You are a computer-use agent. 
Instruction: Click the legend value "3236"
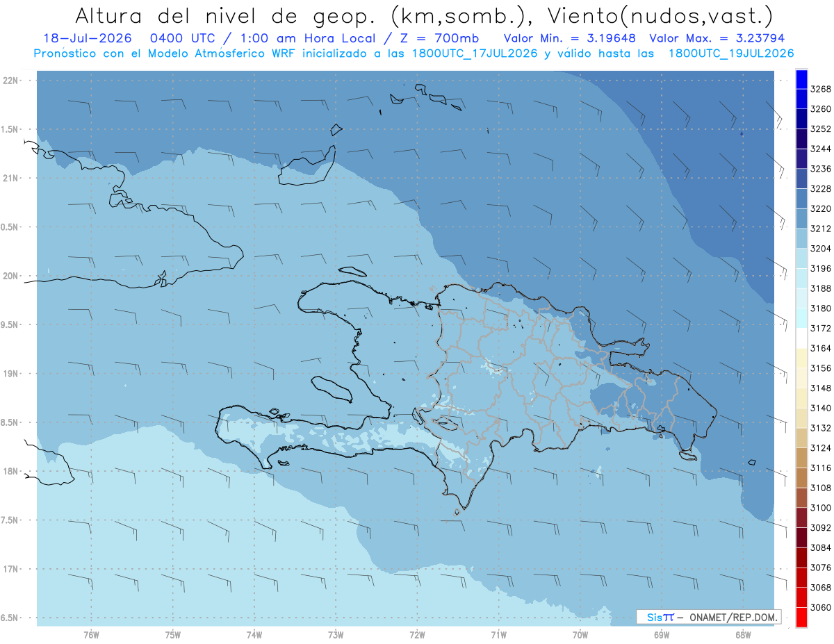pos(821,169)
